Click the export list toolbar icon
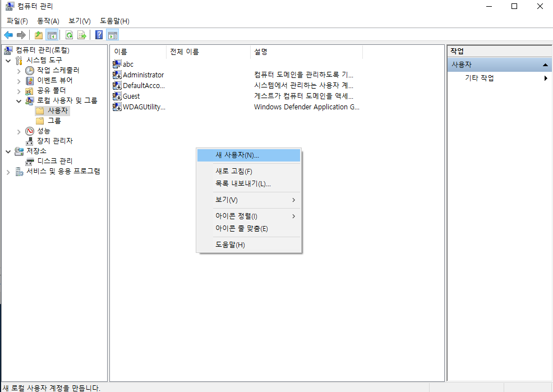Viewport: 553px width, 392px height. click(82, 35)
